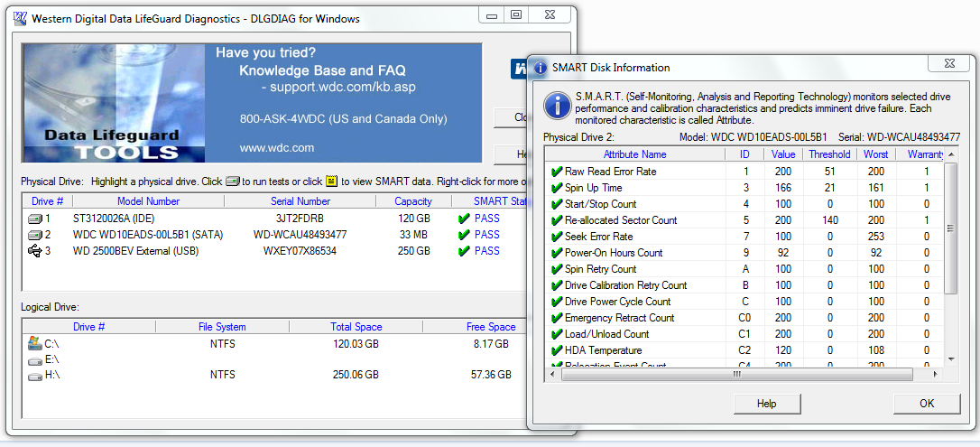Click the www.wdc.com text in the banner
Viewport: 980px width, 447px height.
277,148
